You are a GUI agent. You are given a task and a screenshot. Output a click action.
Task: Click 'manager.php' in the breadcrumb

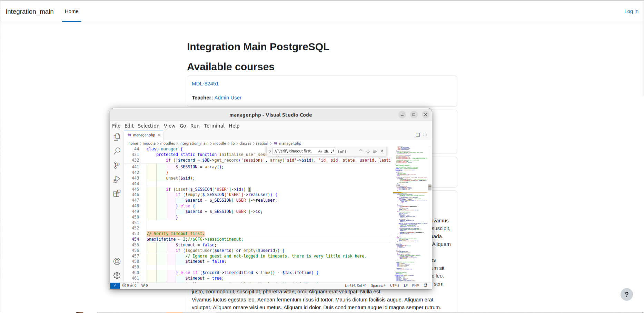(290, 143)
